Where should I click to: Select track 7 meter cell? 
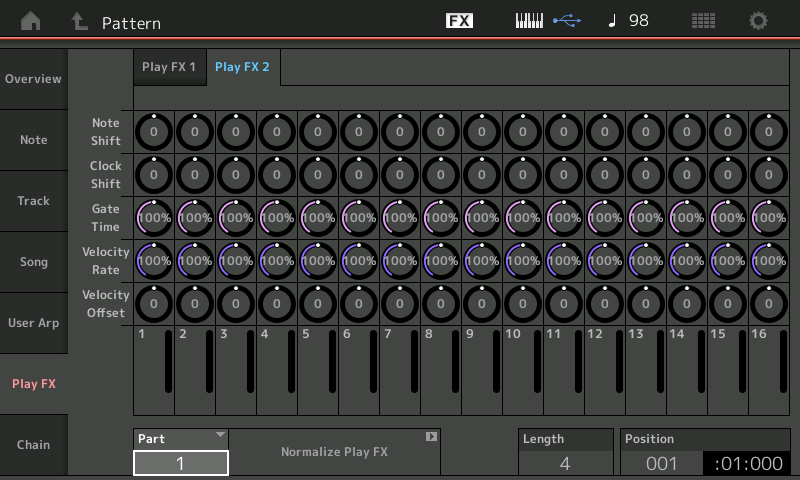399,371
